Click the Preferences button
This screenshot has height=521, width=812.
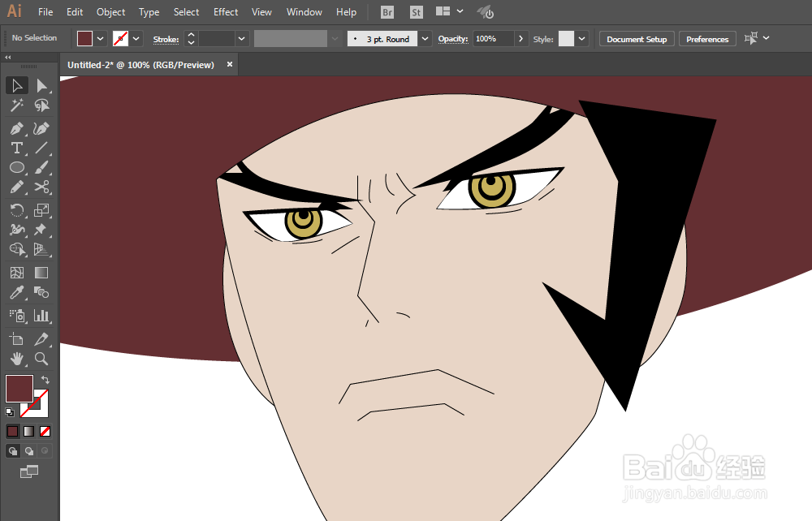pos(707,39)
